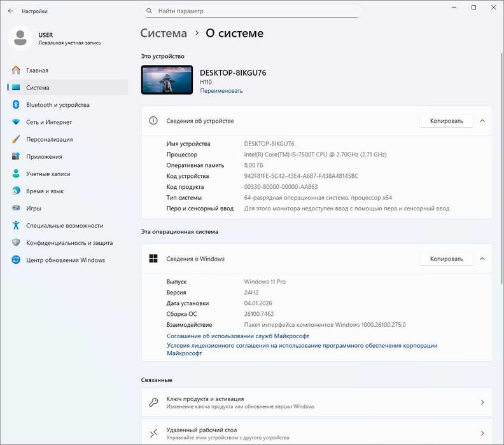The height and width of the screenshot is (445, 504).
Task: Open Приложения settings
Action: [68, 156]
